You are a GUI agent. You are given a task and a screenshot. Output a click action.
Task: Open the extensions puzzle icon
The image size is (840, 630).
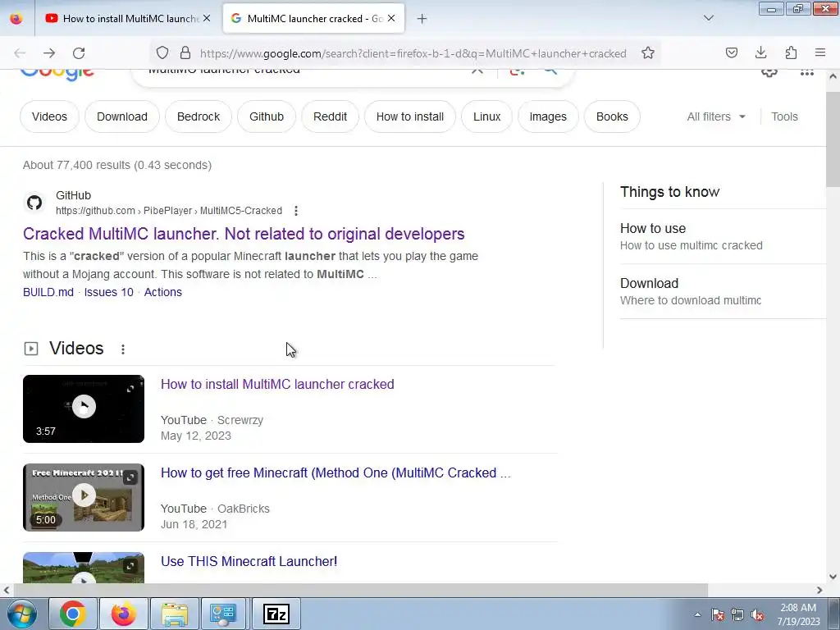[791, 52]
